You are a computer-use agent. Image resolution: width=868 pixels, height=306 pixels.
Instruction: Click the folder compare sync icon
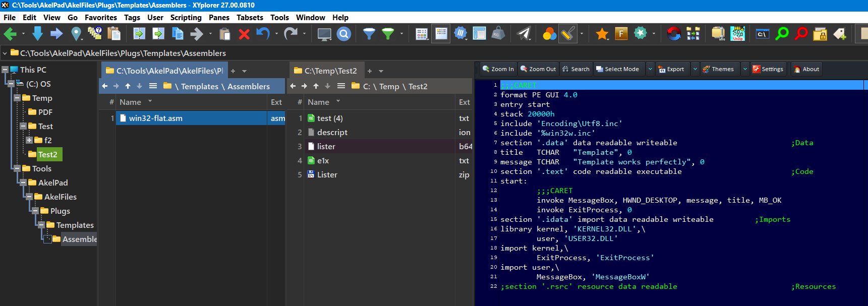pos(693,34)
